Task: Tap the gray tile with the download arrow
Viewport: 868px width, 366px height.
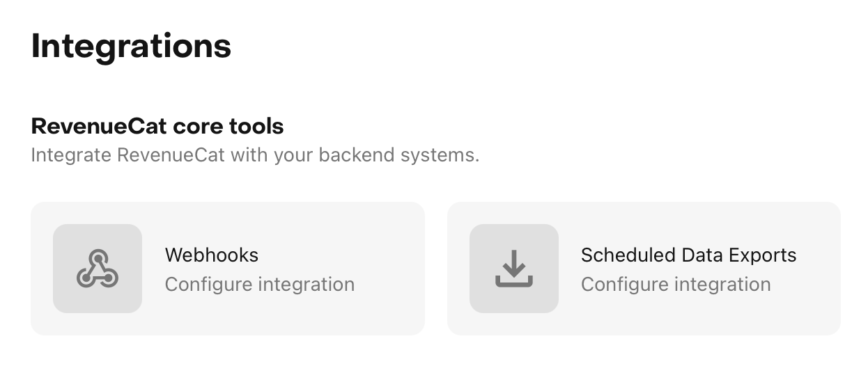Action: pyautogui.click(x=514, y=269)
